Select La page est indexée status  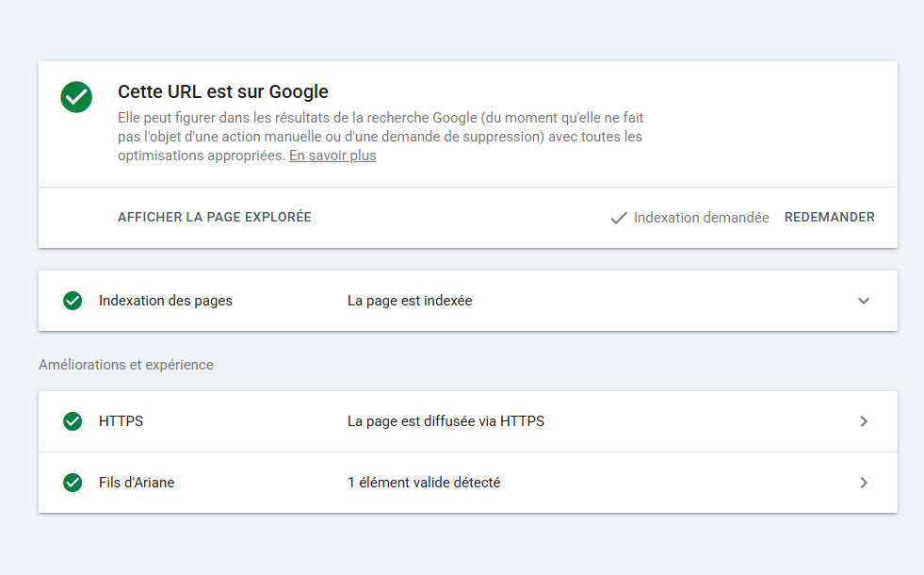[x=410, y=301]
